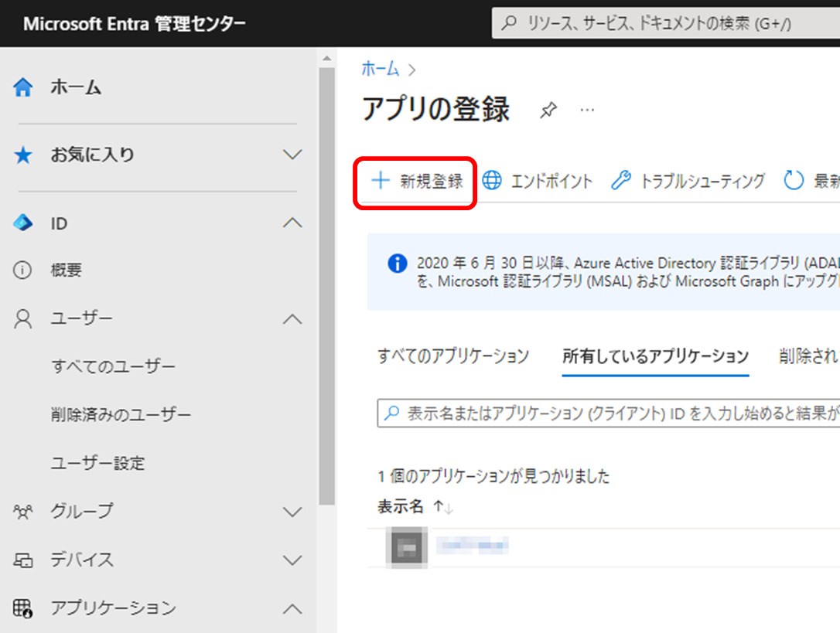Open the ellipsis more options menu

(x=587, y=111)
